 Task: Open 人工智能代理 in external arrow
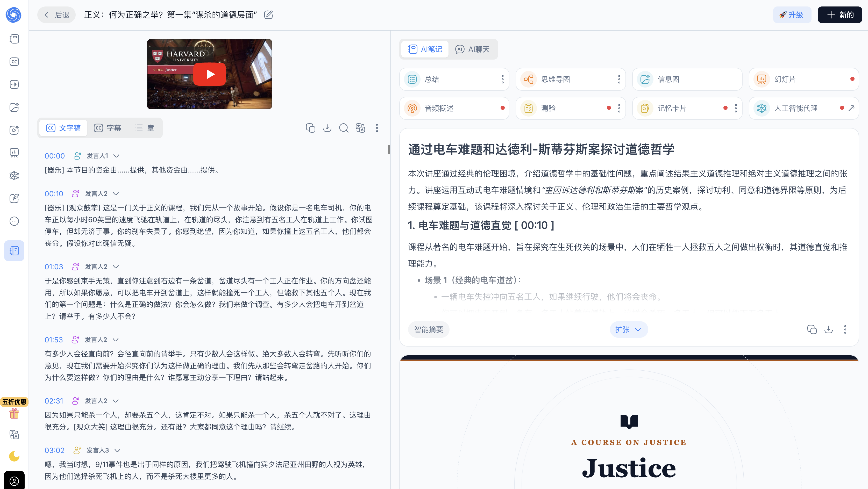851,108
